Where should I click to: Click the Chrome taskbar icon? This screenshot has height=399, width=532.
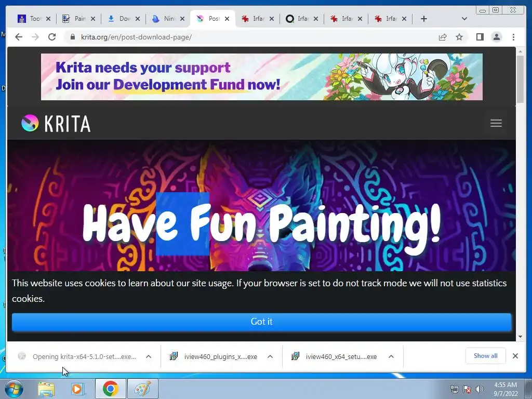(x=110, y=389)
